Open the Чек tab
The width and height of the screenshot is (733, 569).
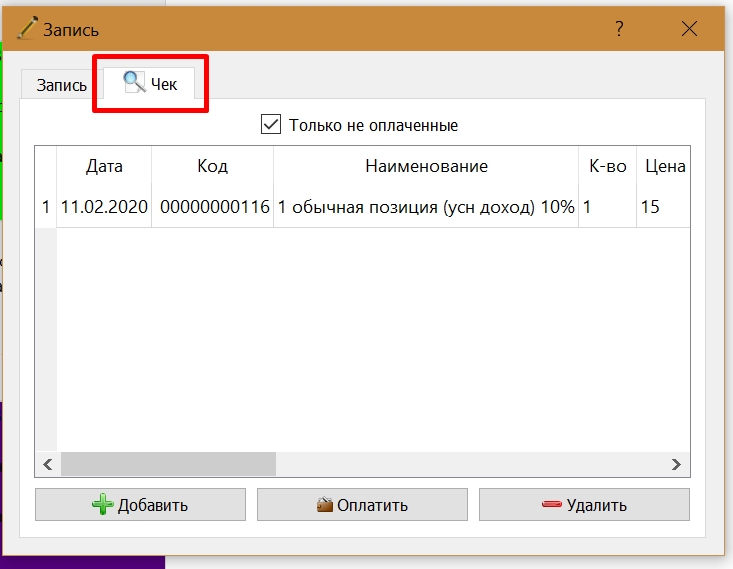pos(149,84)
